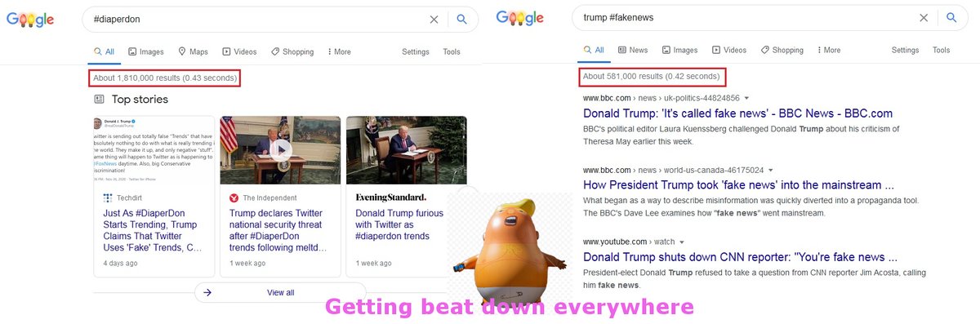Viewport: 980px width, 324px height.
Task: Expand dropdown arrow beside world-us-canada-46175024 URL
Action: coord(771,171)
